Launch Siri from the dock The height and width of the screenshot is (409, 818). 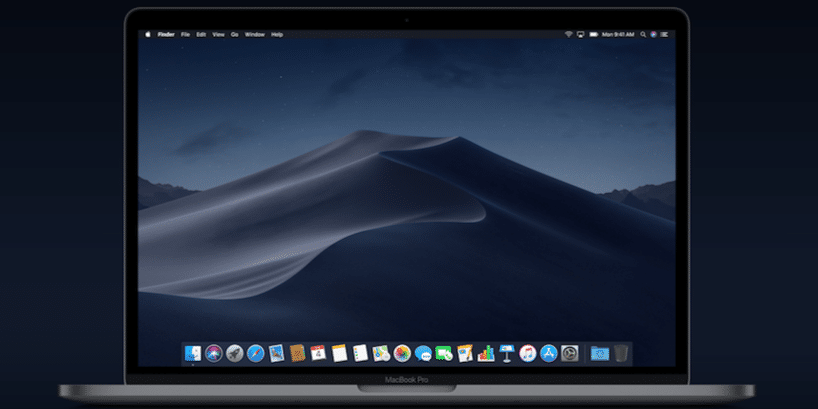[214, 353]
